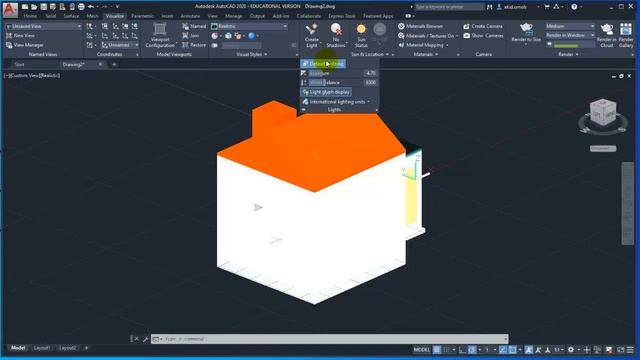Viewport: 640px width, 360px height.
Task: Click Render in Cloud
Action: [x=607, y=36]
